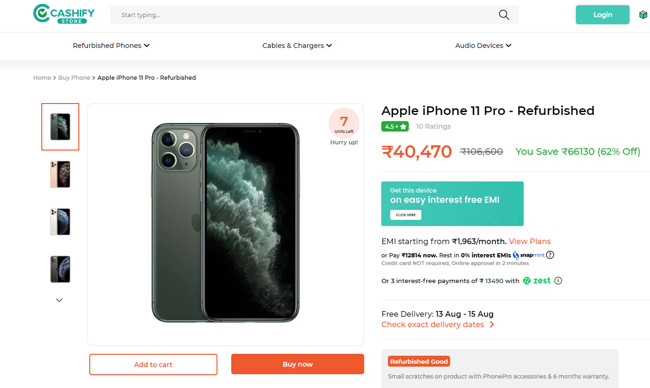Expand the Audio Devices menu
650x388 pixels.
point(483,46)
